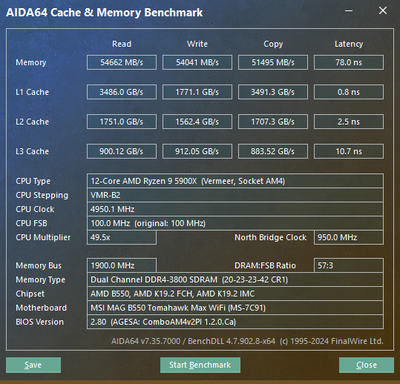The image size is (400, 384).
Task: Select the Memory Write result cell
Action: (197, 62)
